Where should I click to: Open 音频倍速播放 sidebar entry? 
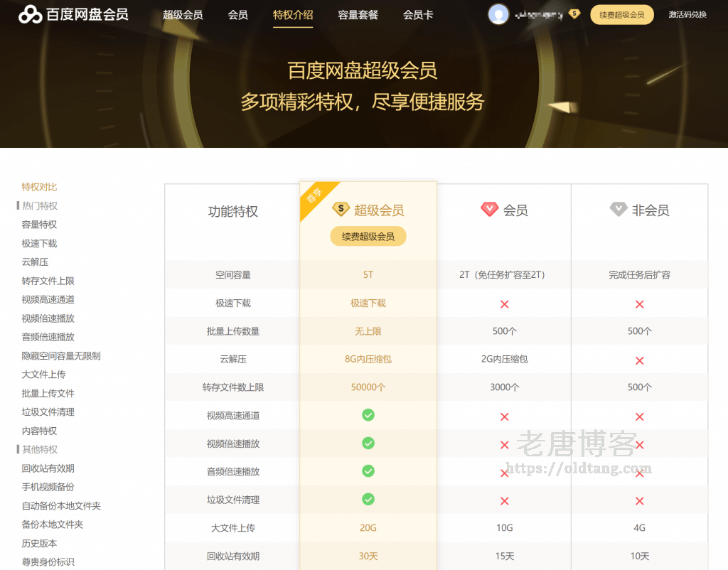(48, 337)
